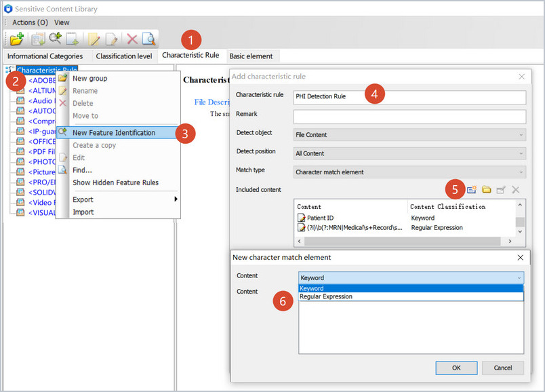The height and width of the screenshot is (392, 545).
Task: Click the rename notepad pencil toolbar icon
Action: (x=94, y=39)
